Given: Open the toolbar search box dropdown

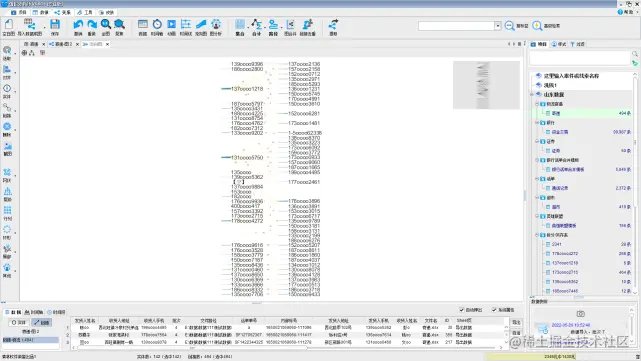Looking at the screenshot, I should (x=498, y=26).
